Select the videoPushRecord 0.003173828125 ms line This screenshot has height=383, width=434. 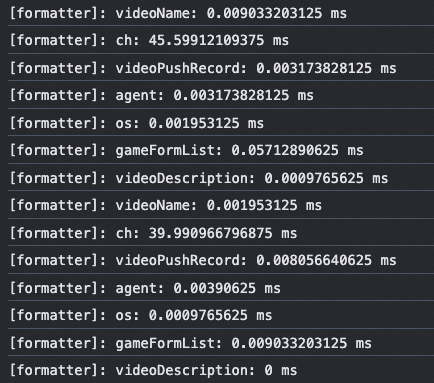(x=203, y=68)
